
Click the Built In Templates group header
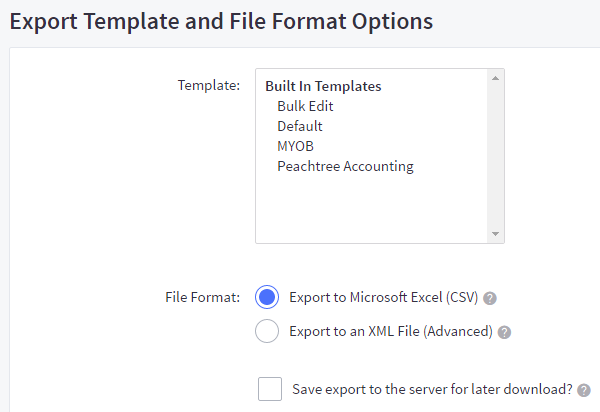[323, 86]
